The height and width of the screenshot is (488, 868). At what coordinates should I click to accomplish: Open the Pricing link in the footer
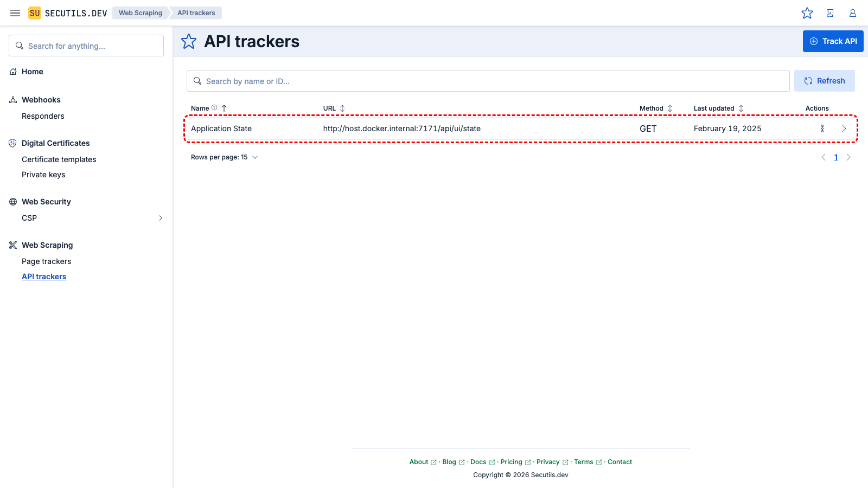(x=512, y=461)
